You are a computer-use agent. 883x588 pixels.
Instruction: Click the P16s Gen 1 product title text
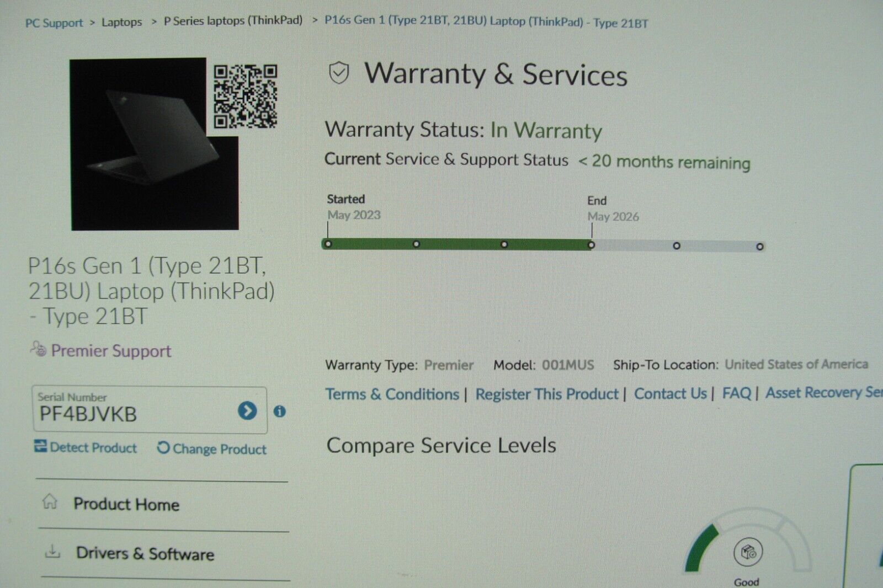[151, 291]
